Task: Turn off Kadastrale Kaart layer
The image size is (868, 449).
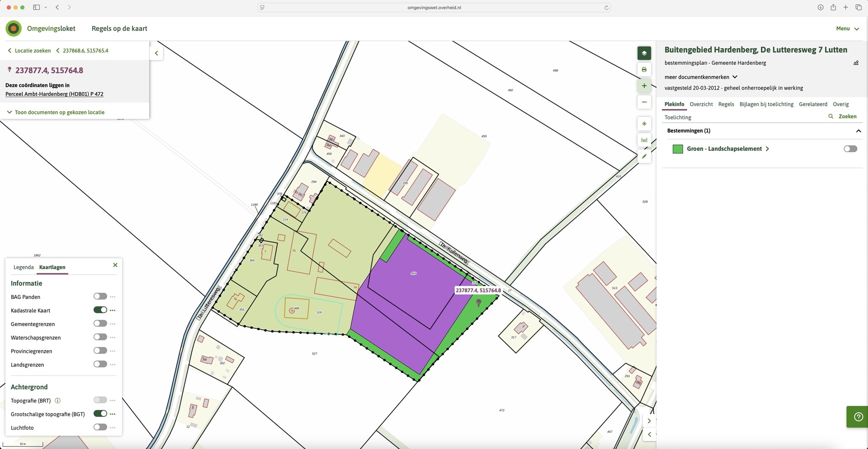Action: 100,310
